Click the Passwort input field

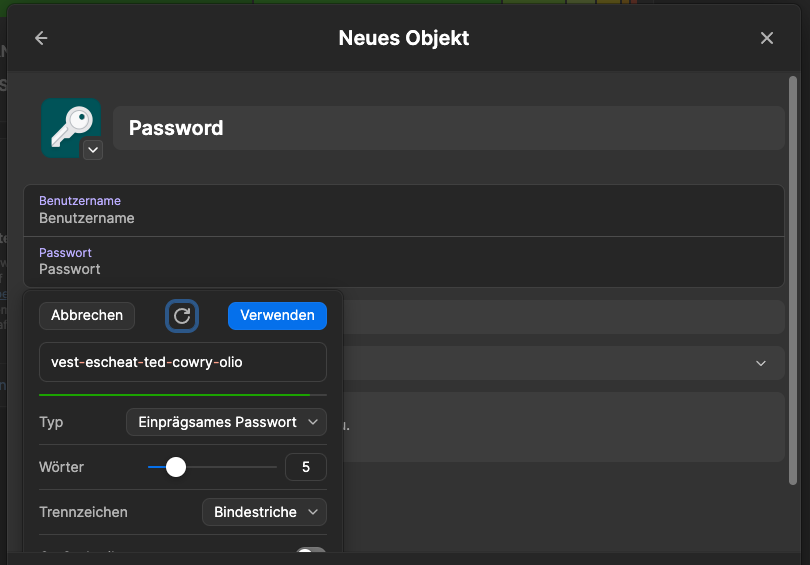[403, 269]
